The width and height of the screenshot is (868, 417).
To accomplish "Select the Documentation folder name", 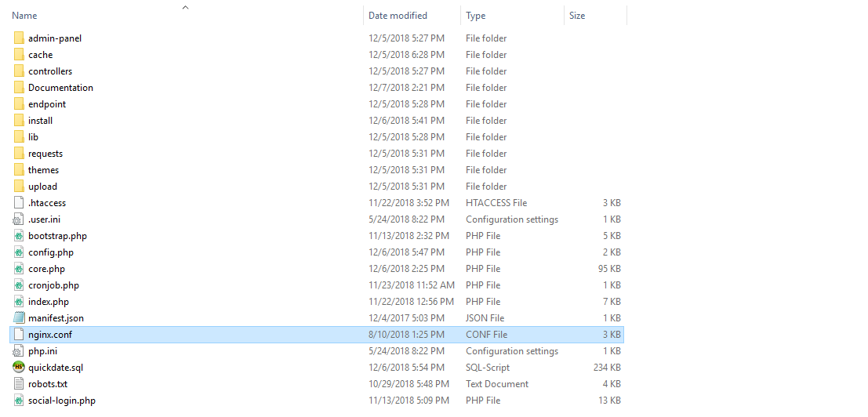I will point(60,88).
